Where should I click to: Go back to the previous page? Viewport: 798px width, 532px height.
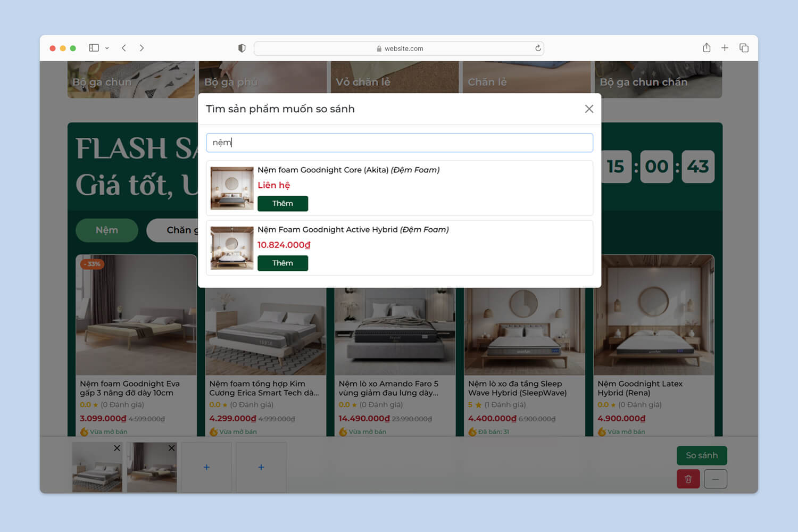click(x=124, y=48)
